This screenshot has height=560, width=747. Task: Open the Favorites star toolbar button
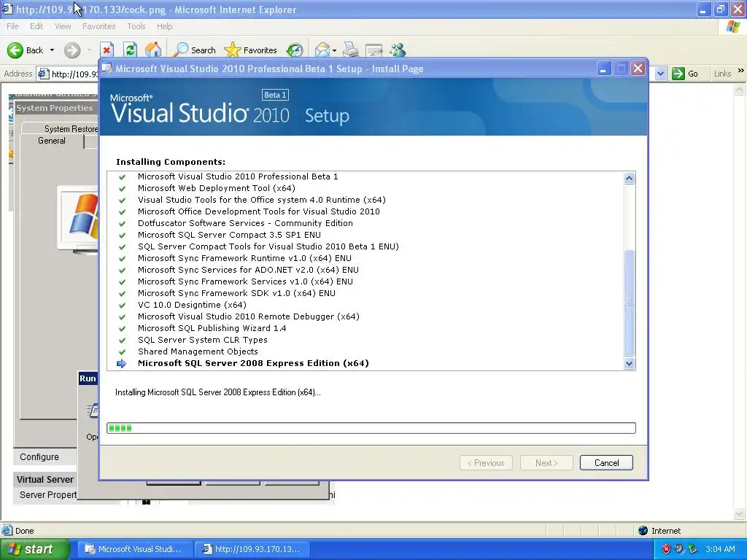click(x=251, y=50)
